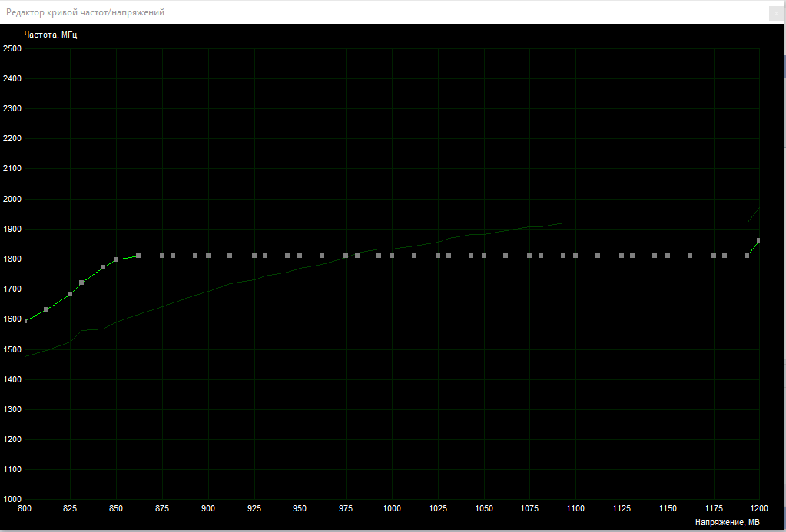
Task: Select the curve point on the 875 mV gridline
Action: (x=162, y=256)
